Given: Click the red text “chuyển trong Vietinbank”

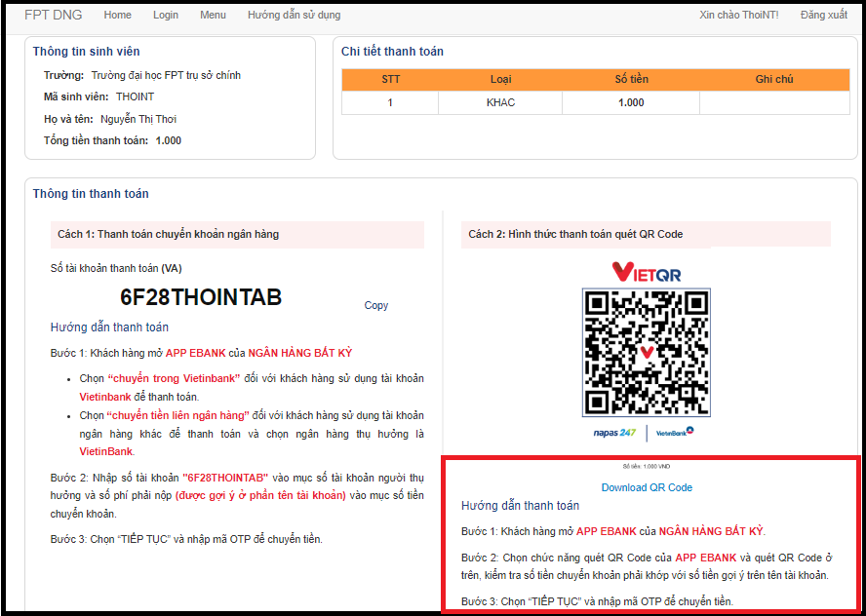Looking at the screenshot, I should point(174,378).
